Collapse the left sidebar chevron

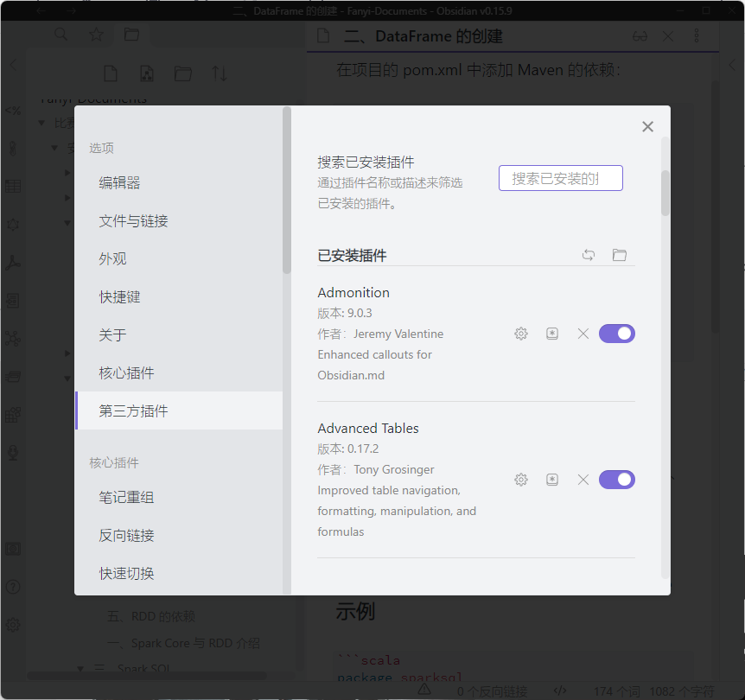tap(13, 65)
